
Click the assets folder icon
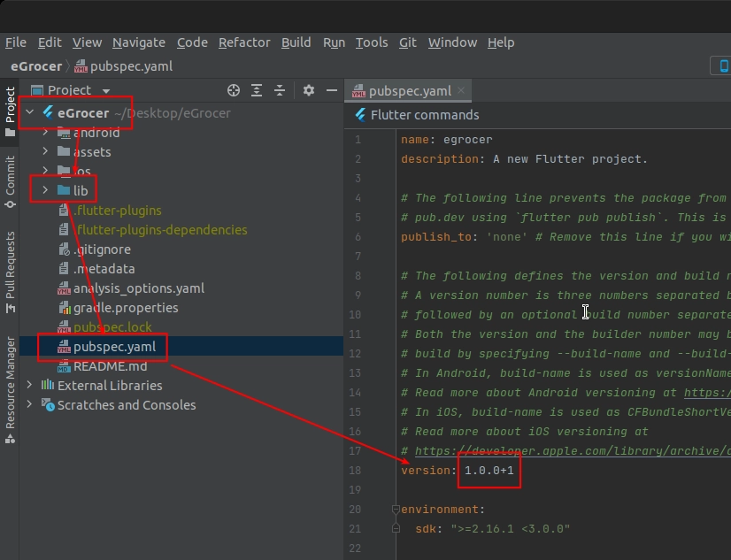coord(64,151)
